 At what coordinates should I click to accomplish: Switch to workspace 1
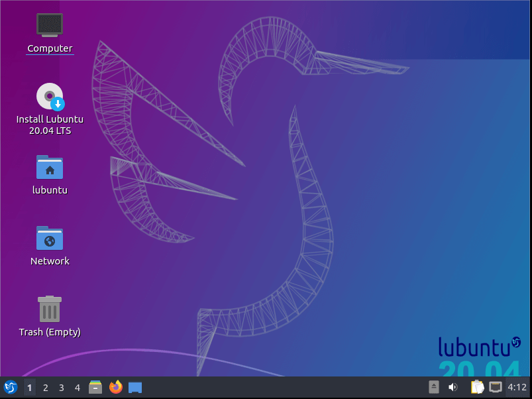[x=30, y=388]
